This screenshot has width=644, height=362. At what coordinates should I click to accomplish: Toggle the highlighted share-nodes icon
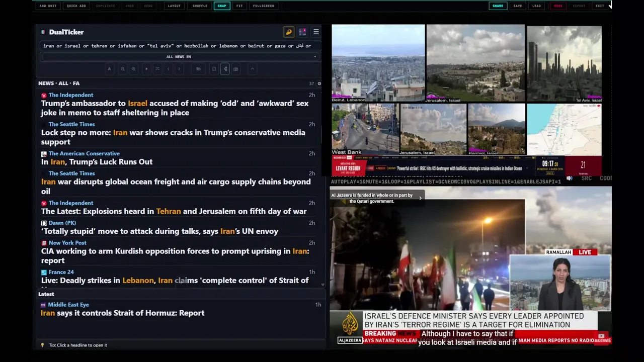pos(225,69)
